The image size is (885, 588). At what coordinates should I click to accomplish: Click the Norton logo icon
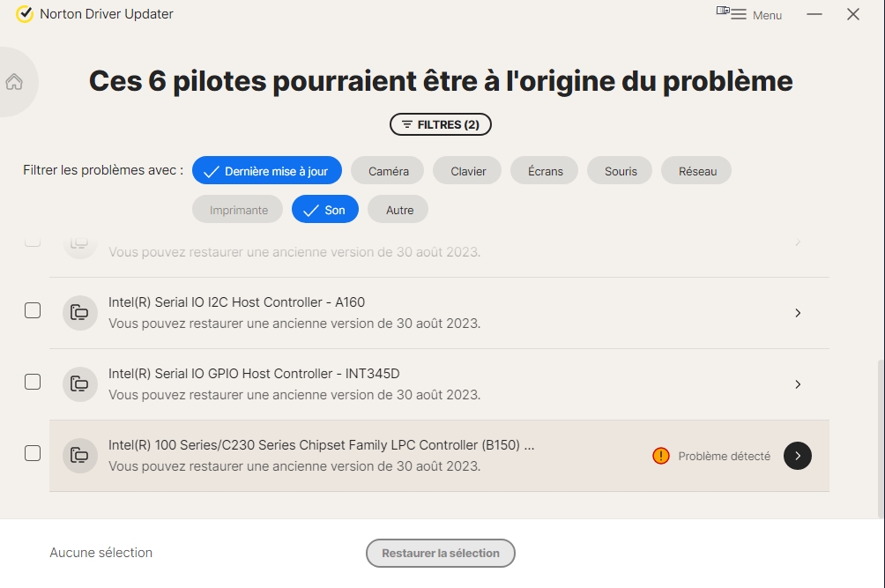(25, 14)
